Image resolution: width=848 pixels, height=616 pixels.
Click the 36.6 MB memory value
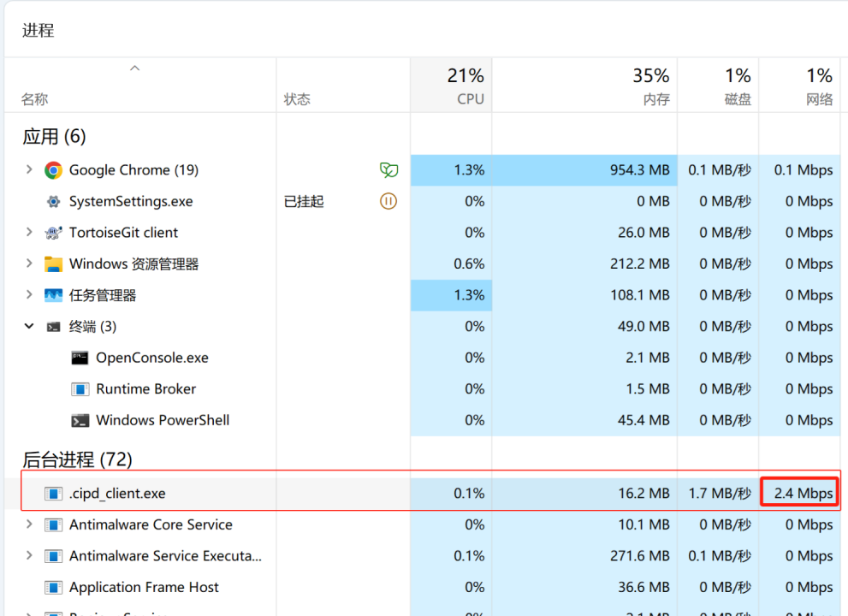[x=643, y=587]
